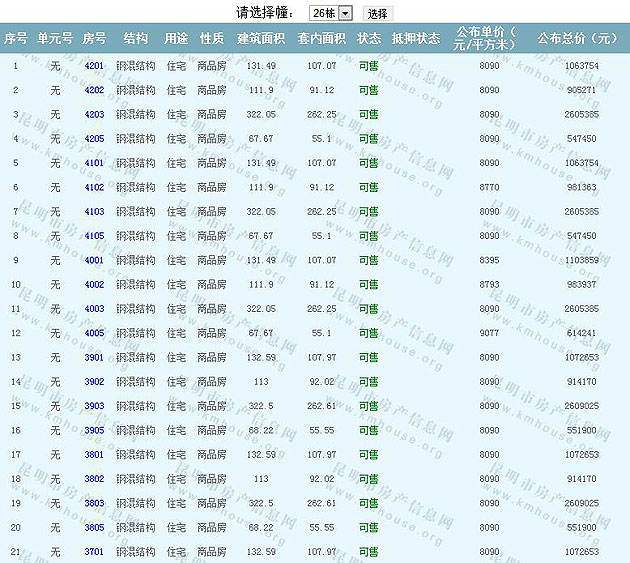Click room 3805 link
Screen dimensions: 630x563
[94, 528]
